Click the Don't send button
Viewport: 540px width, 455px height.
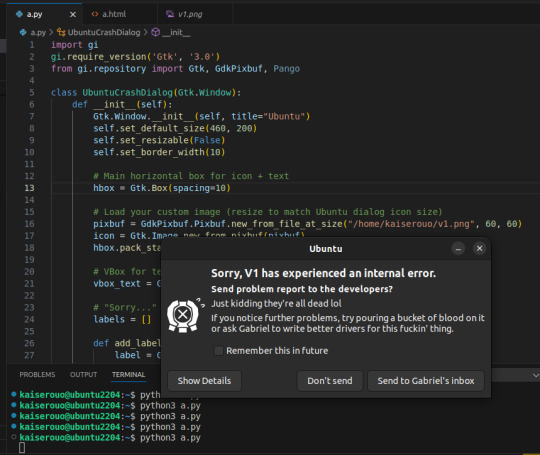pos(330,381)
